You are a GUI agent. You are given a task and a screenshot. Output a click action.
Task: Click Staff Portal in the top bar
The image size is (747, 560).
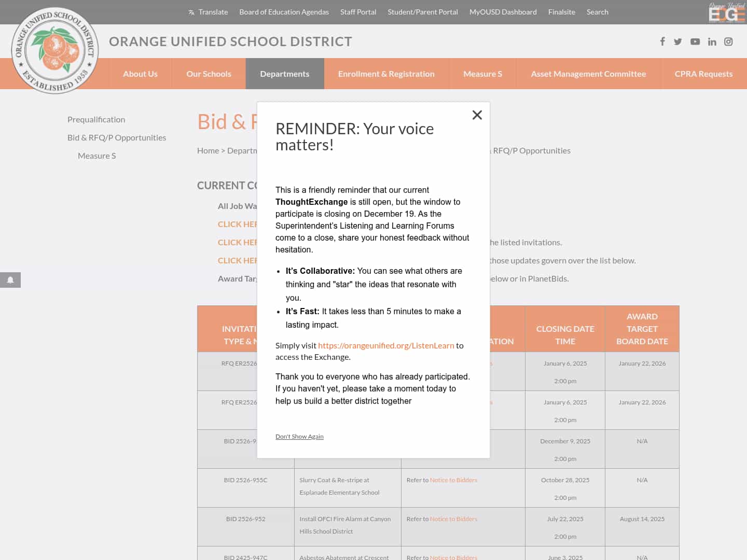(358, 11)
